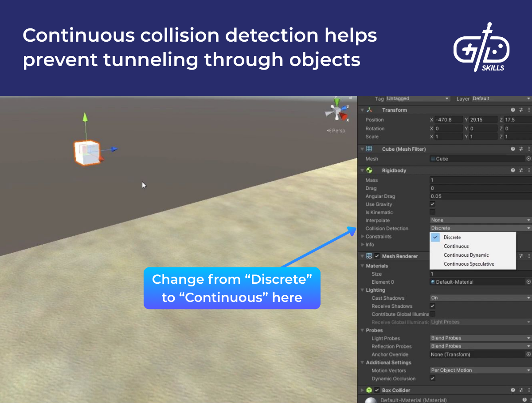
Task: Click the Rigidbody component icon
Action: coord(370,170)
